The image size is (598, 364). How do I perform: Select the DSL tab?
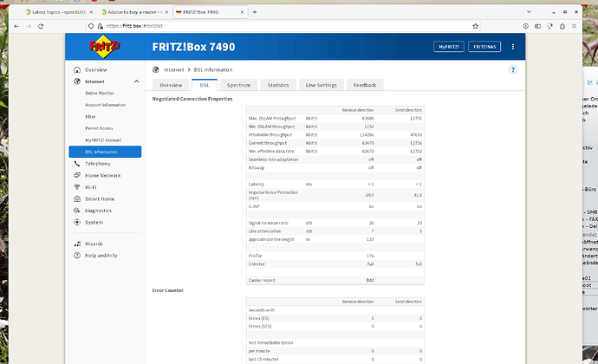[x=205, y=85]
